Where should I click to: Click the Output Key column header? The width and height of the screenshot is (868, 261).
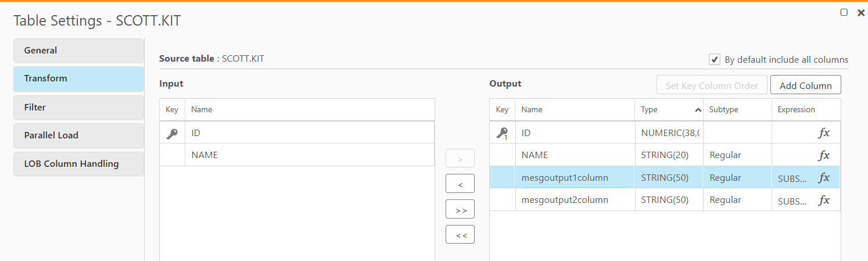(503, 109)
